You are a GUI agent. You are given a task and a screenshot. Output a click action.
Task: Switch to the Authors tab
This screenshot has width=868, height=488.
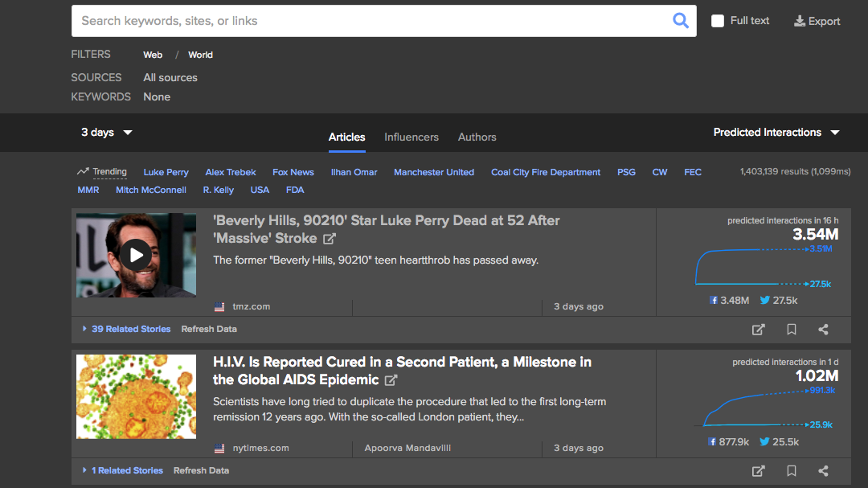477,137
